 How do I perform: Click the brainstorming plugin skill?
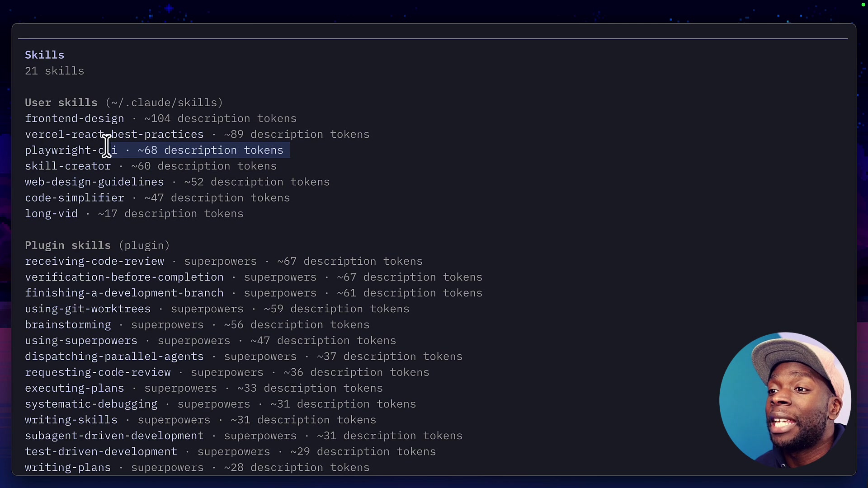[68, 325]
